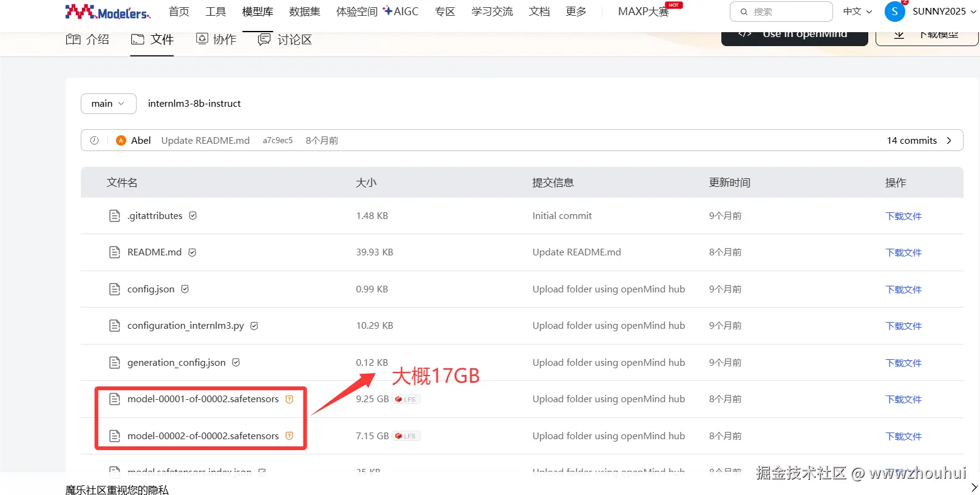Open the Update README.md commit message
This screenshot has width=980, height=495.
(x=205, y=140)
